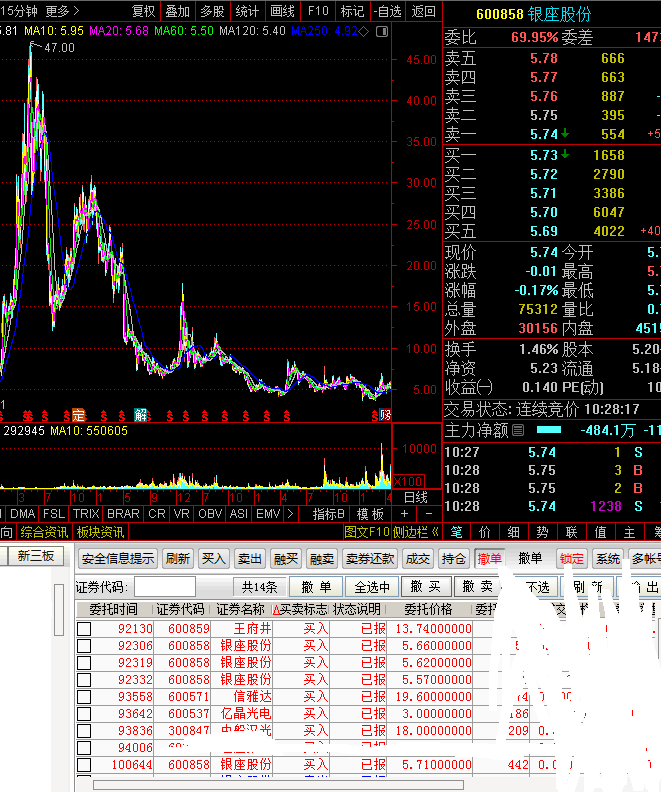Click the plus zoom button under chart
Image resolution: width=661 pixels, height=792 pixels.
click(404, 514)
